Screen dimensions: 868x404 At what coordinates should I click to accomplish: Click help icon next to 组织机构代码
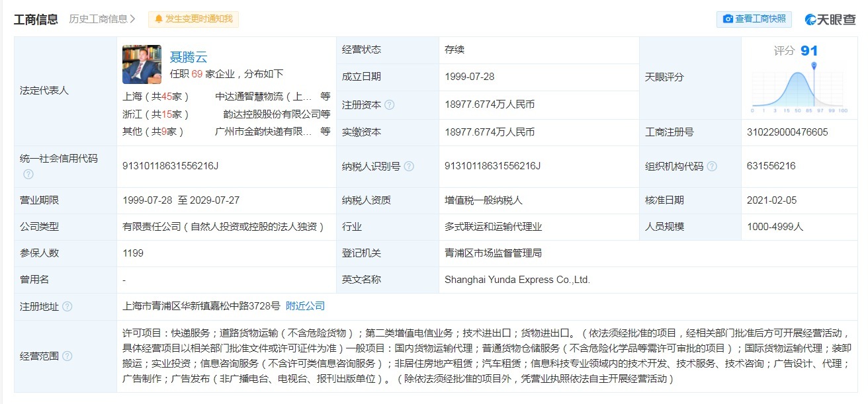pos(712,167)
